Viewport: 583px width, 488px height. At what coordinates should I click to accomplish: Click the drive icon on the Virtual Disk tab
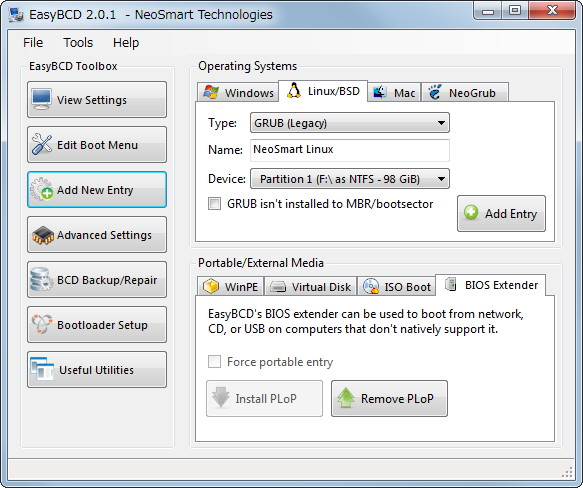278,287
